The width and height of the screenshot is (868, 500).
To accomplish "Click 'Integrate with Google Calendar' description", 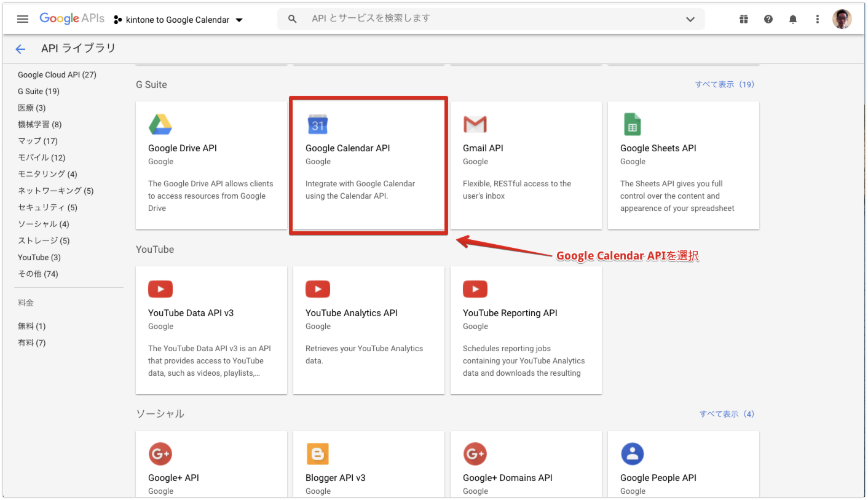I will pos(360,189).
